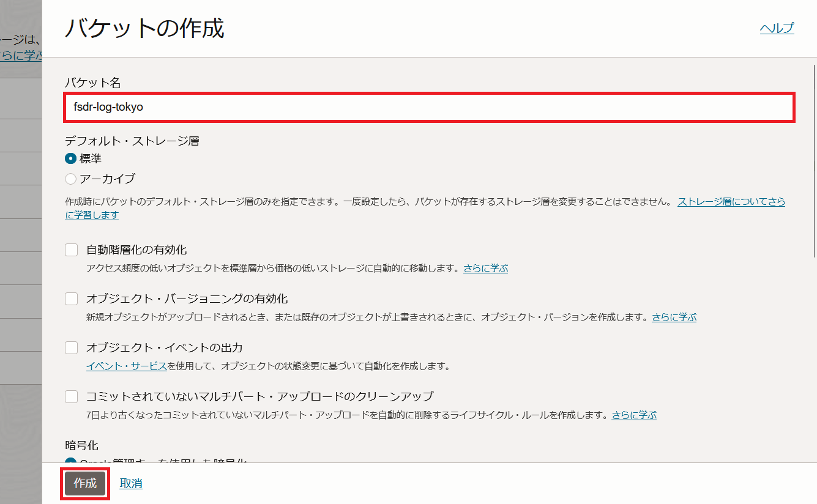Click the 作成 button to create bucket
Screen dimensions: 817x504
[x=84, y=483]
